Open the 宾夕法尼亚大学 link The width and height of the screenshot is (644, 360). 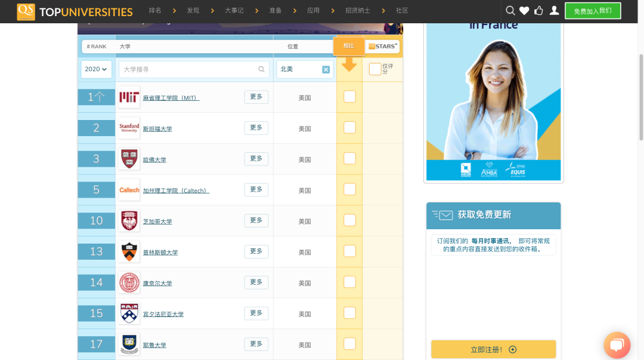[x=163, y=314]
